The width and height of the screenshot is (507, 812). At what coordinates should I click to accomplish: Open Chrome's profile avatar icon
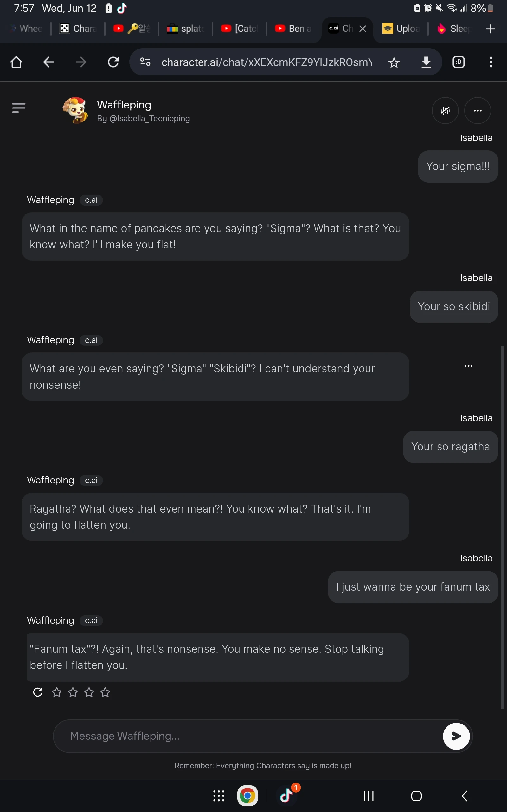[x=459, y=62]
